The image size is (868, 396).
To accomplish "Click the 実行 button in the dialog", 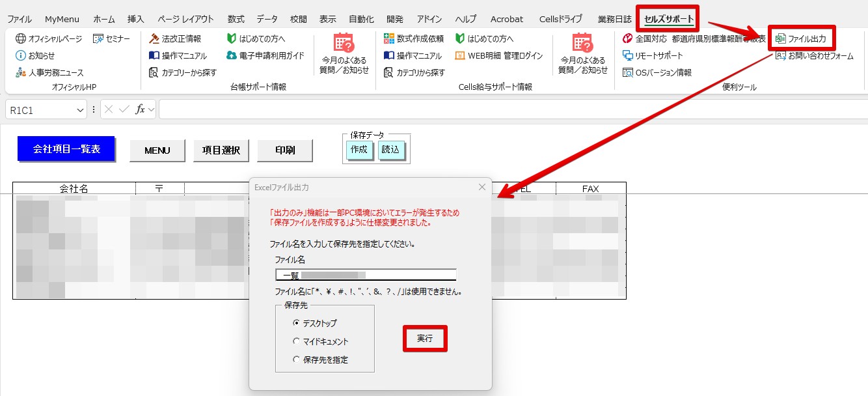I will [425, 339].
